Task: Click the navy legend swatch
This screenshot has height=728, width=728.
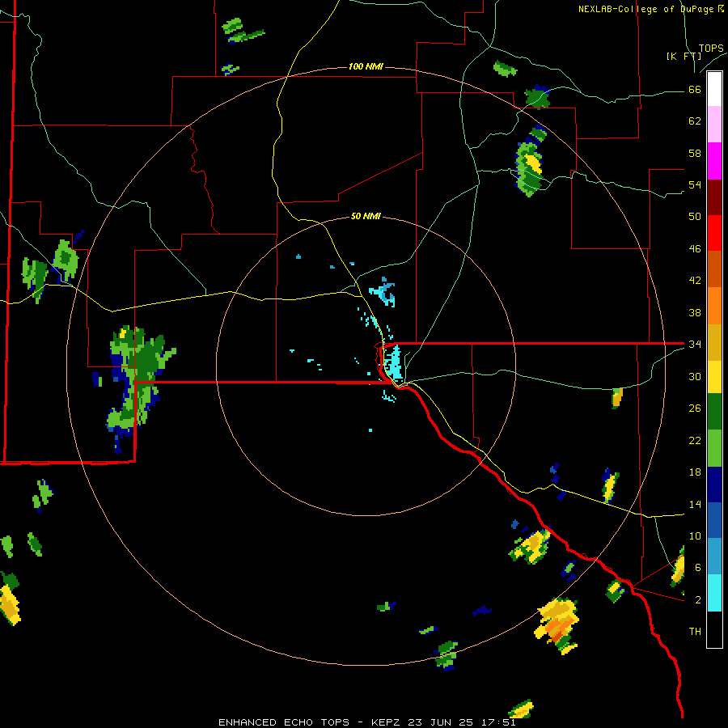Action: (714, 485)
